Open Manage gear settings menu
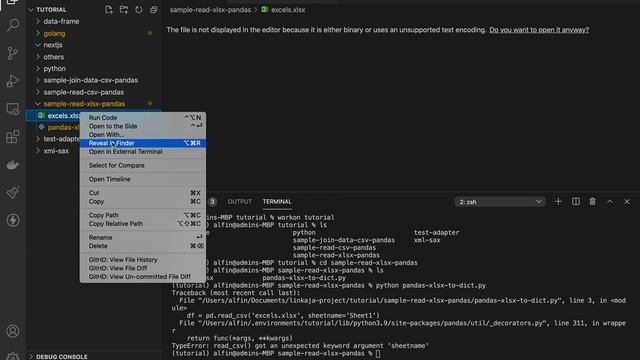Image resolution: width=640 pixels, height=360 pixels. [x=13, y=356]
